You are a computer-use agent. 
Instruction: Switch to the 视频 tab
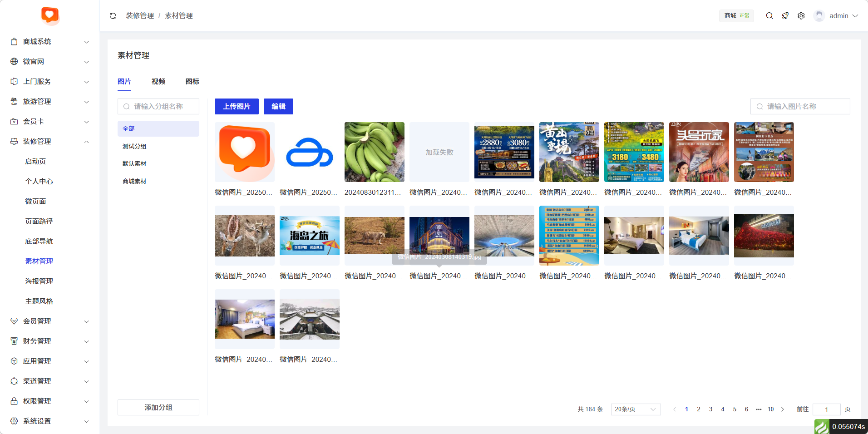pos(158,81)
